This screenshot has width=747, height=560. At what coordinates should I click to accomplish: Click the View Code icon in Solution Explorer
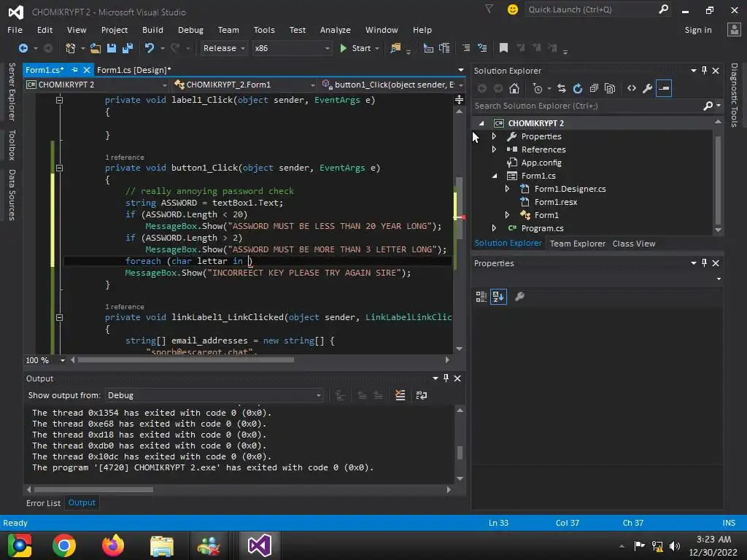632,88
